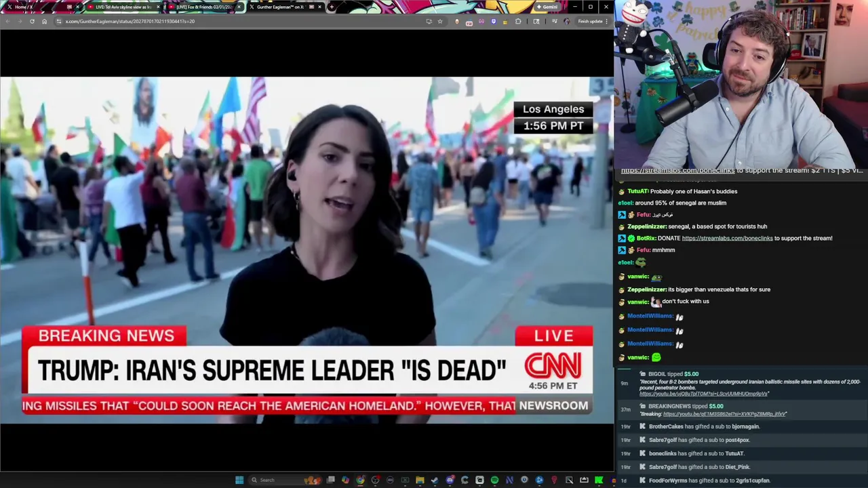Viewport: 868px width, 488px height.
Task: Click the tip icon beside BIGOIL
Action: point(642,373)
